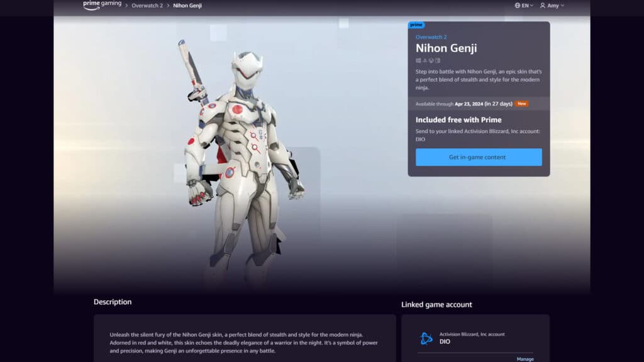This screenshot has width=644, height=362.
Task: Select Nihon Genji in the breadcrumb trail
Action: pyautogui.click(x=187, y=5)
